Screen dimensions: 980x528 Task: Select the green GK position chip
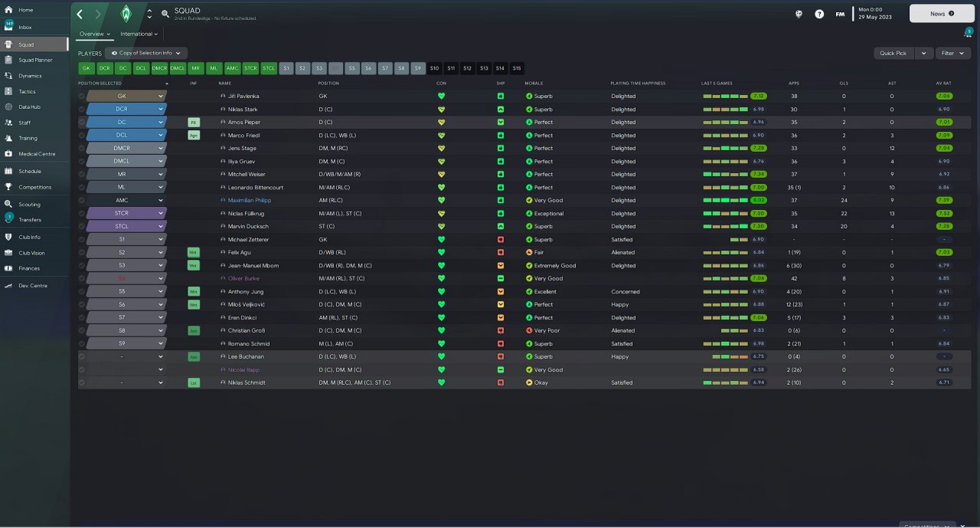pyautogui.click(x=86, y=68)
